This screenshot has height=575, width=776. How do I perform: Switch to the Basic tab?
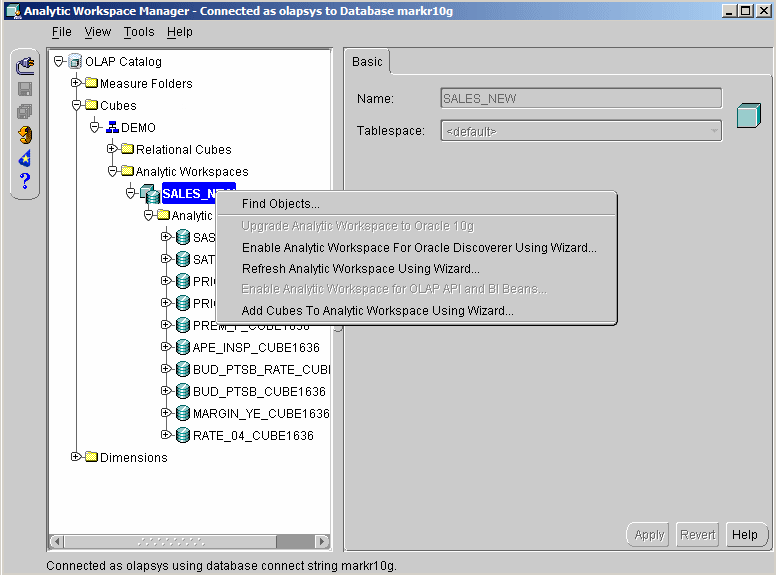tap(367, 62)
